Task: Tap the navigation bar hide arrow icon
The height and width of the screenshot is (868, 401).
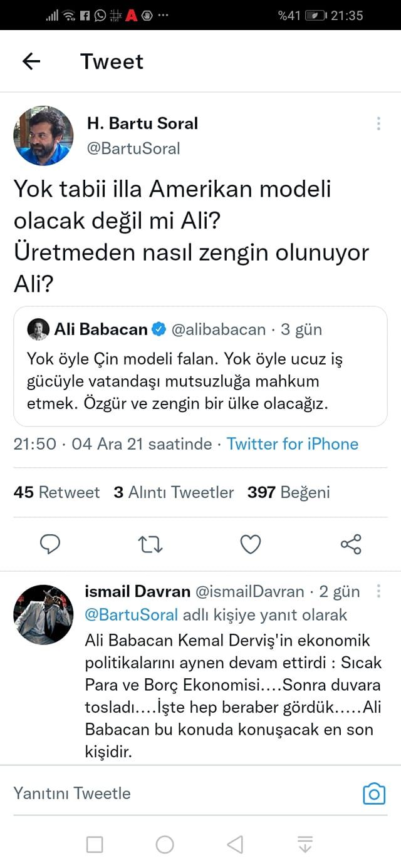Action: 305,845
